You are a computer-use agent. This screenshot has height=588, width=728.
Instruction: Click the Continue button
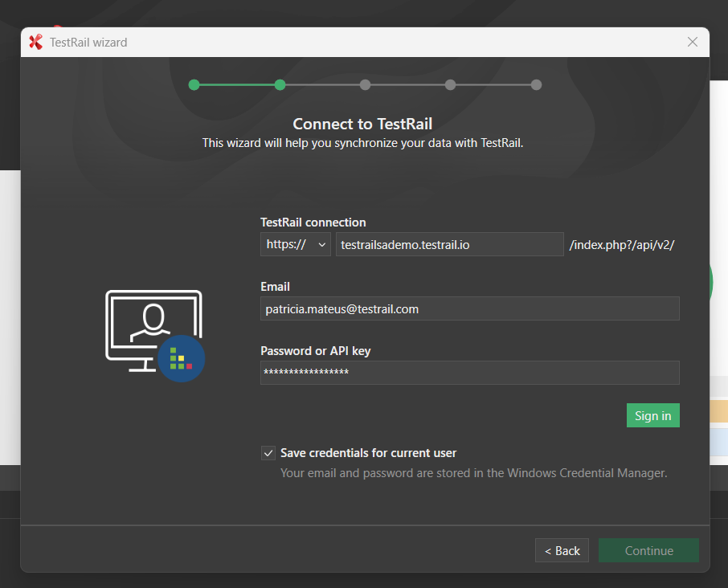[648, 550]
